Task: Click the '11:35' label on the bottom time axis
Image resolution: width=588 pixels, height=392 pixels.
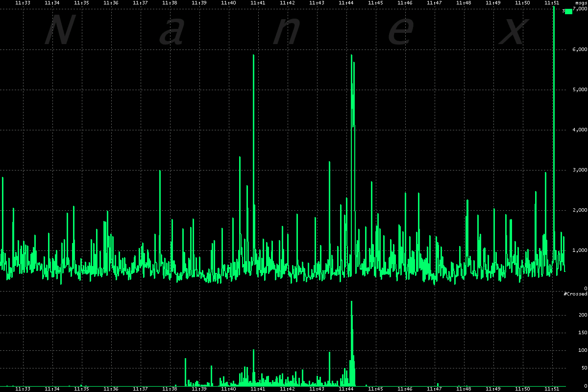Action: pyautogui.click(x=81, y=389)
